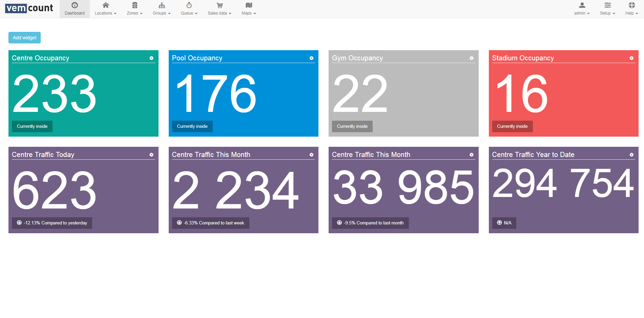The image size is (644, 318).
Task: Click the 2 234 traffic value
Action: (x=236, y=190)
